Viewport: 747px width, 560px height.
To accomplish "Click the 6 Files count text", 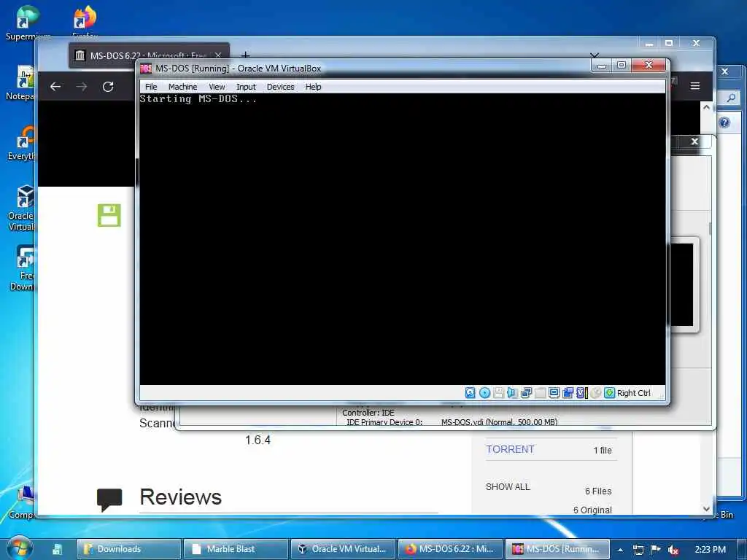I will point(598,491).
